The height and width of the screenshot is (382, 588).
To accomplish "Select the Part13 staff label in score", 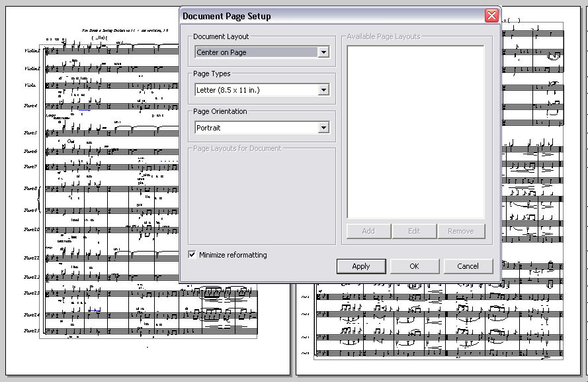I will 32,293.
